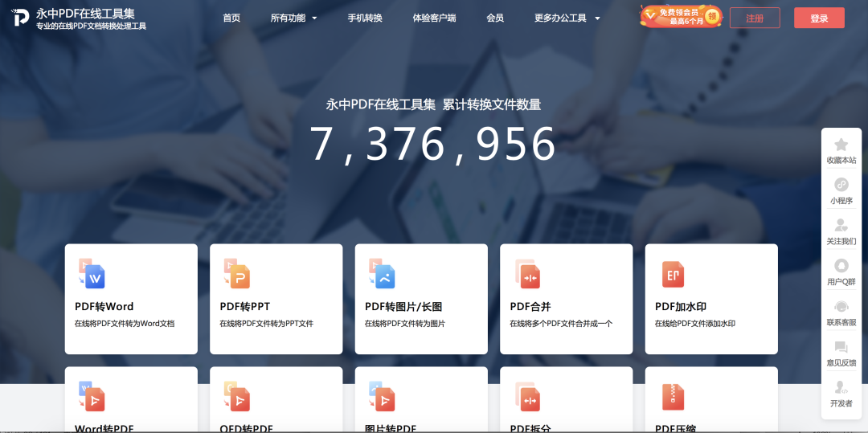Open the 更多办公工具 menu label
Viewport: 868px width, 433px height.
tap(560, 18)
